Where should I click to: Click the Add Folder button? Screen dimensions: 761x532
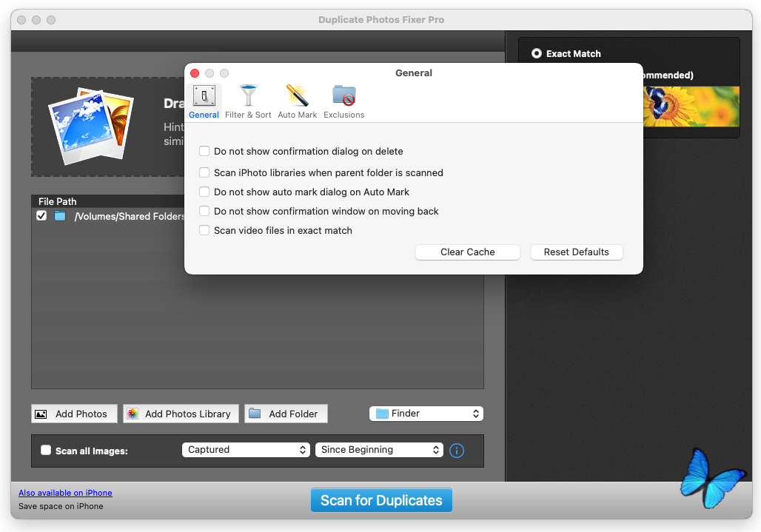[x=286, y=414]
